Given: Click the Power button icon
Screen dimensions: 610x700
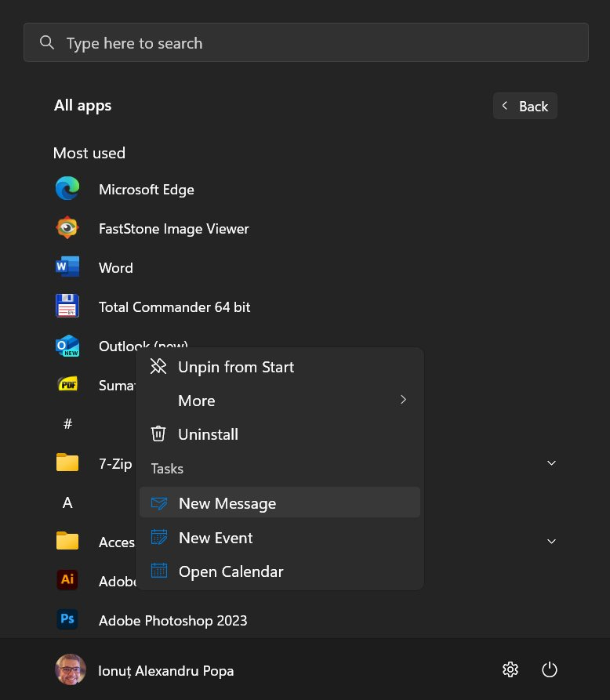Looking at the screenshot, I should 550,669.
